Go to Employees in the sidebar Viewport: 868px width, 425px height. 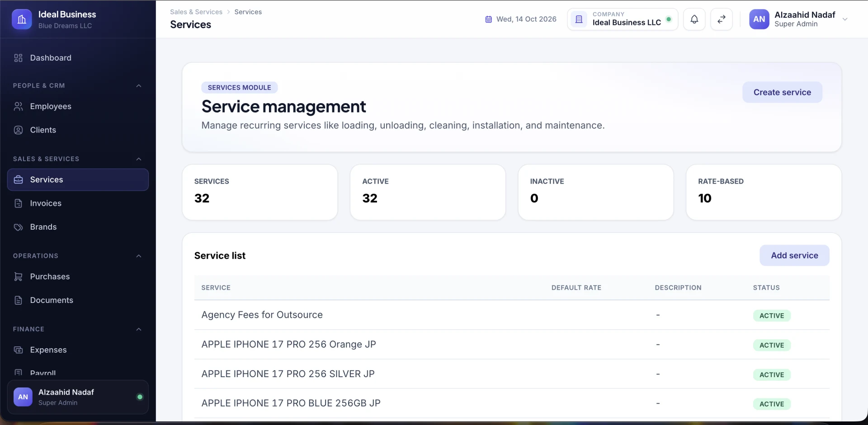[78, 106]
